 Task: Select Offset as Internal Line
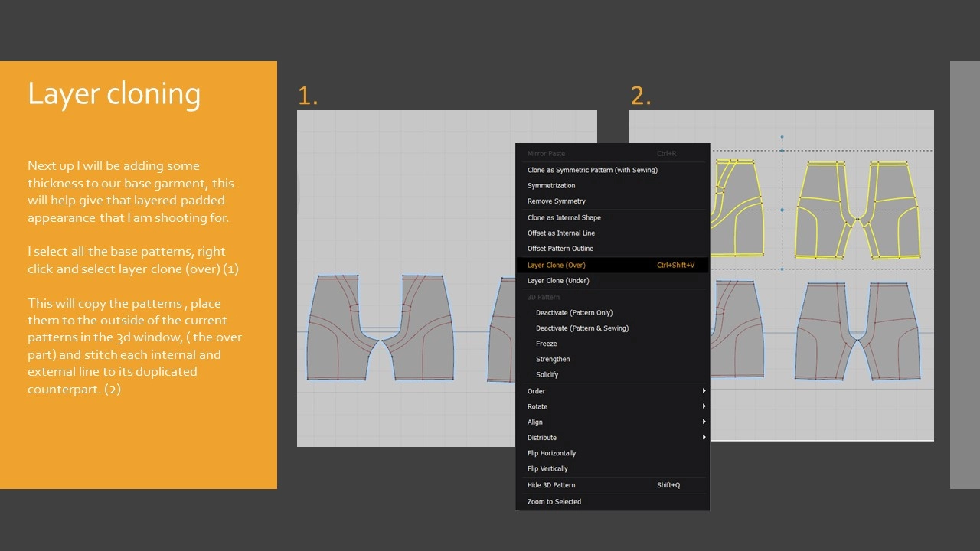coord(560,233)
